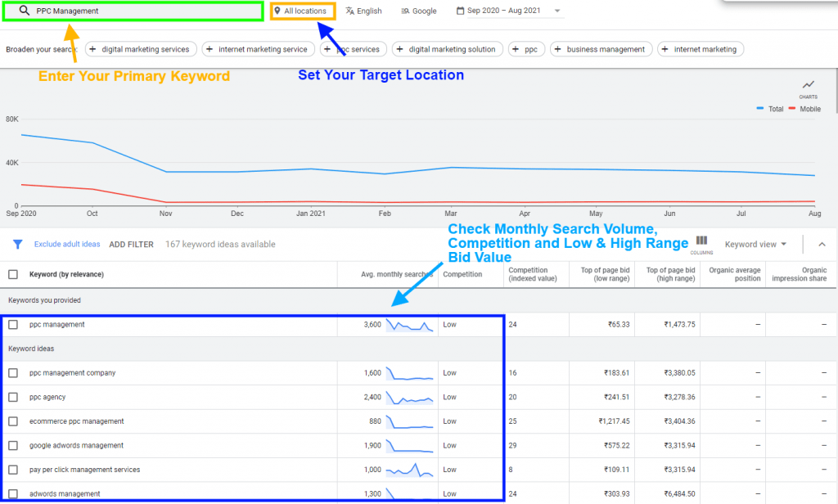The width and height of the screenshot is (838, 504).
Task: Sort by the Competition column header
Action: [x=462, y=275]
